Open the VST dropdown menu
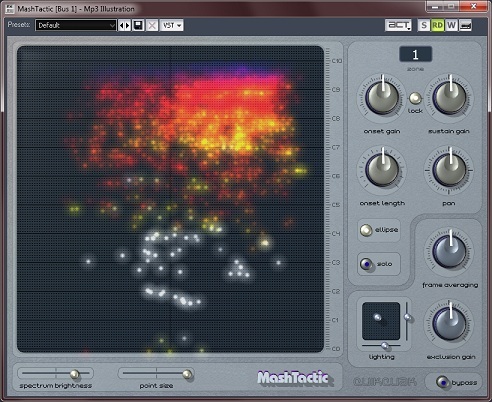The height and width of the screenshot is (402, 492). tap(172, 25)
